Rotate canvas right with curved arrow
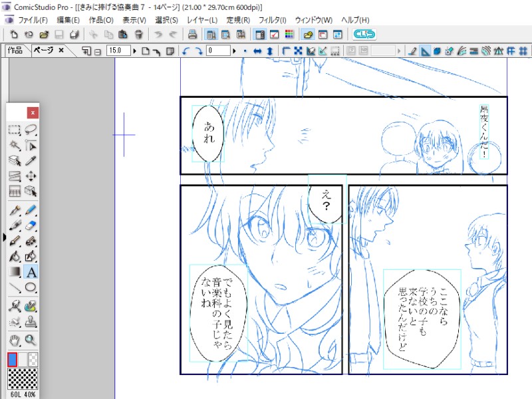Image resolution: width=532 pixels, height=399 pixels. click(x=199, y=51)
